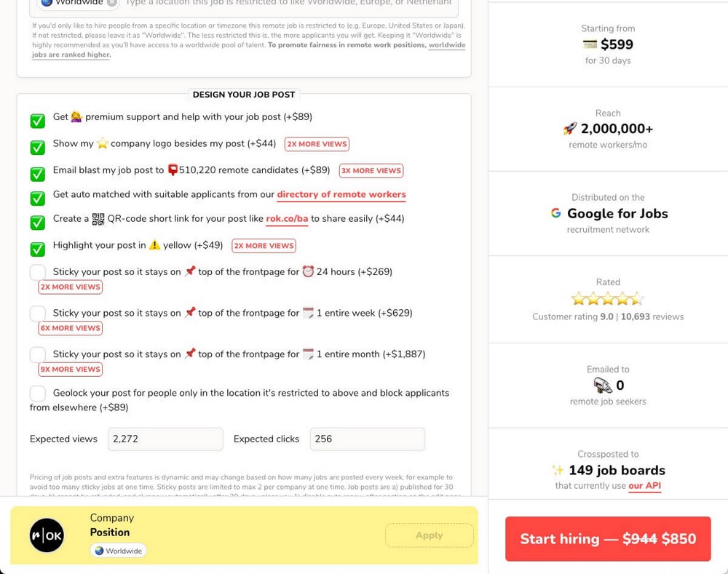Click the Apply button in preview bar
Screen dimensions: 728x574
coord(429,535)
